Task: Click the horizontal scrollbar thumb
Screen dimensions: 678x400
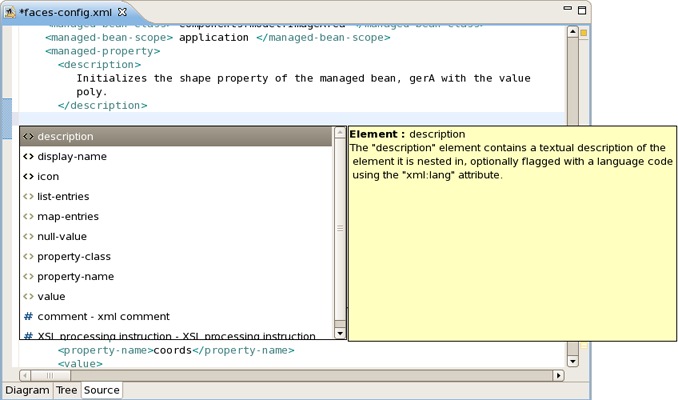Action: pos(50,375)
